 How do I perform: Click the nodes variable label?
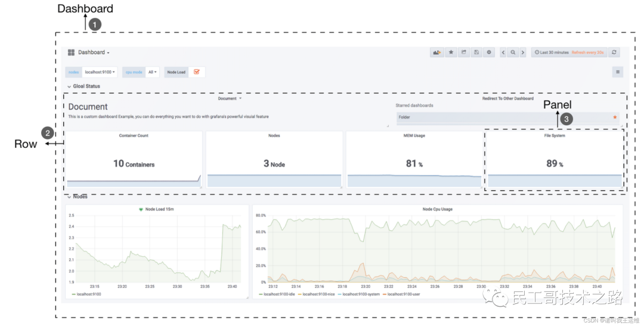(73, 72)
